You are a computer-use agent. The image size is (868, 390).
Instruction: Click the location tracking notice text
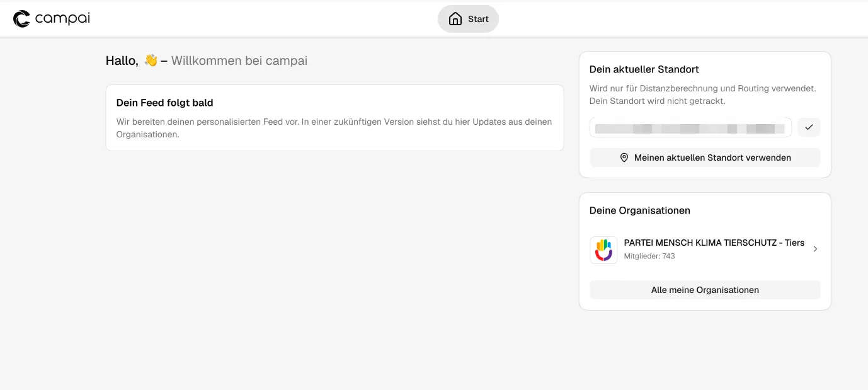click(x=702, y=95)
